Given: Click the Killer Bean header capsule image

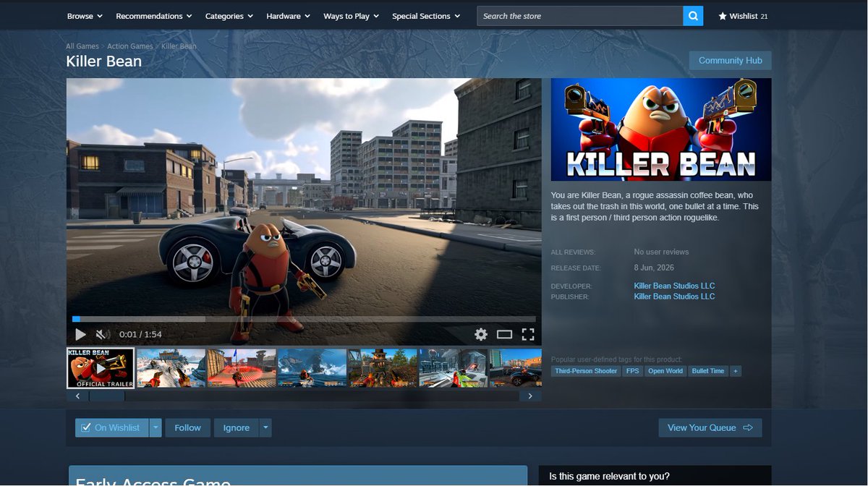Looking at the screenshot, I should coord(661,129).
